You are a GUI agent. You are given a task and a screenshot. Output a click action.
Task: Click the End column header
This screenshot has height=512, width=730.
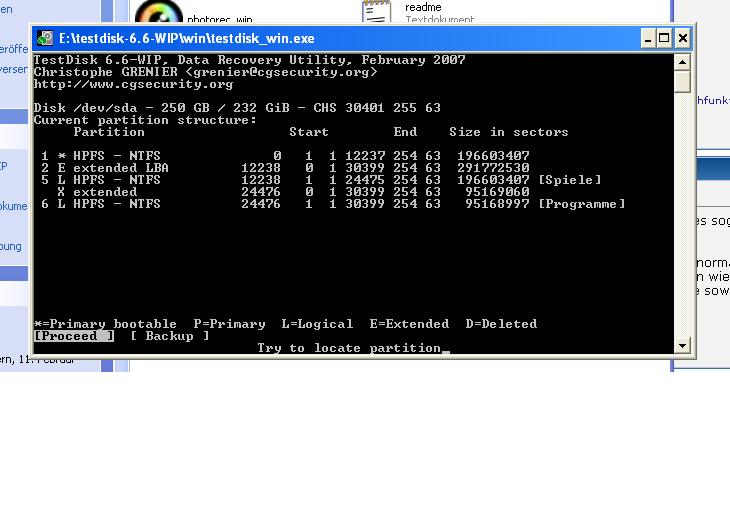[405, 132]
